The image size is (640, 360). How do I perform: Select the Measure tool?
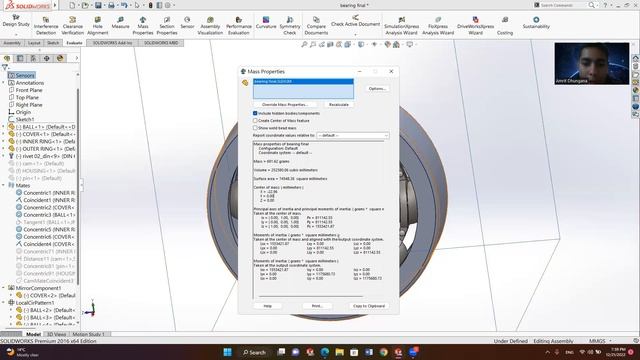[120, 23]
